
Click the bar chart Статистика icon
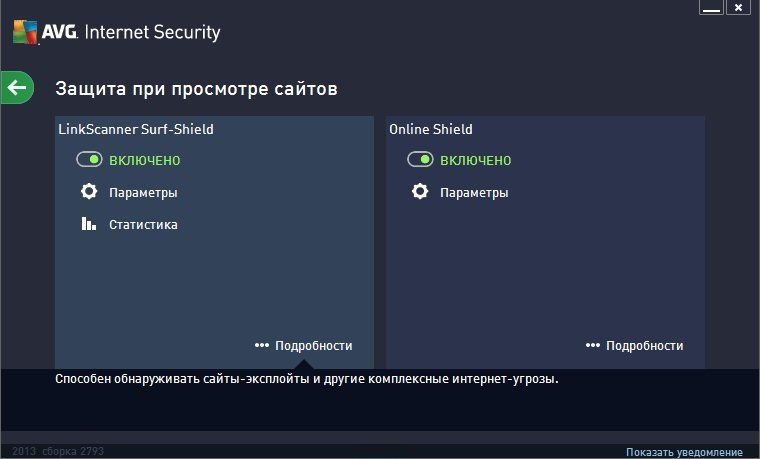click(x=89, y=224)
